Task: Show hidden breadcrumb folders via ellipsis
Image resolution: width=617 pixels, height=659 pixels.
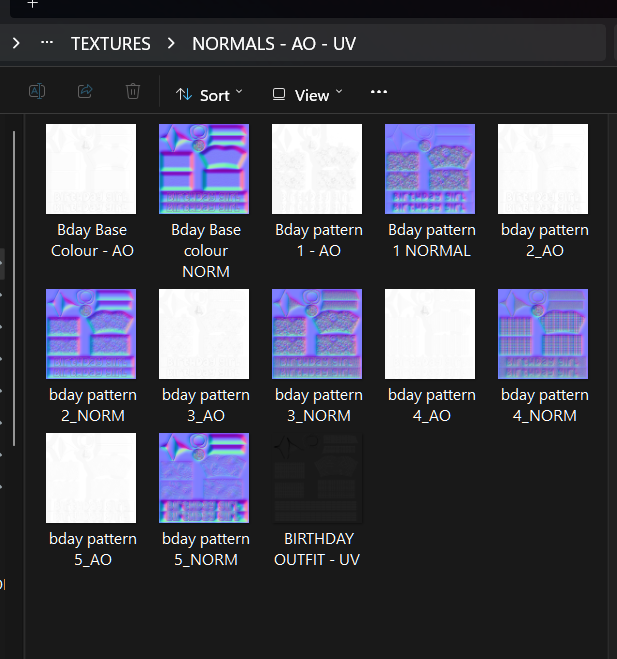Action: (x=47, y=44)
